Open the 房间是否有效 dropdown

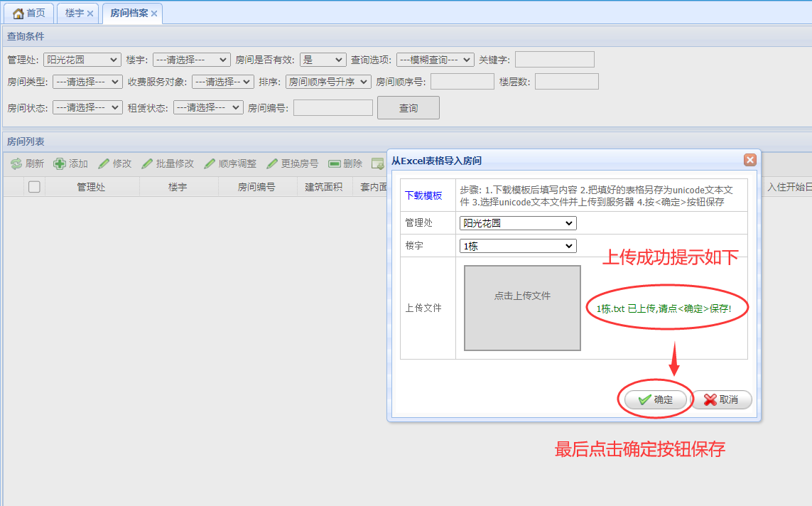pyautogui.click(x=322, y=60)
